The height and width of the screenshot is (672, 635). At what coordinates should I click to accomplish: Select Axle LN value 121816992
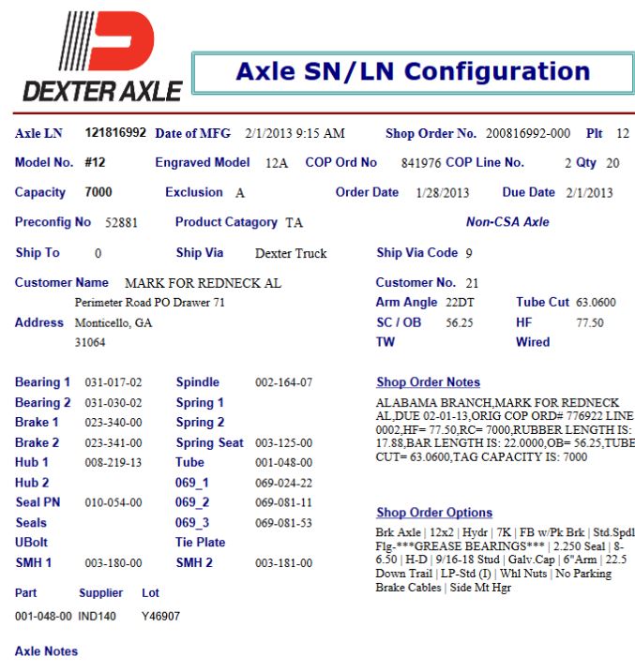pyautogui.click(x=115, y=132)
